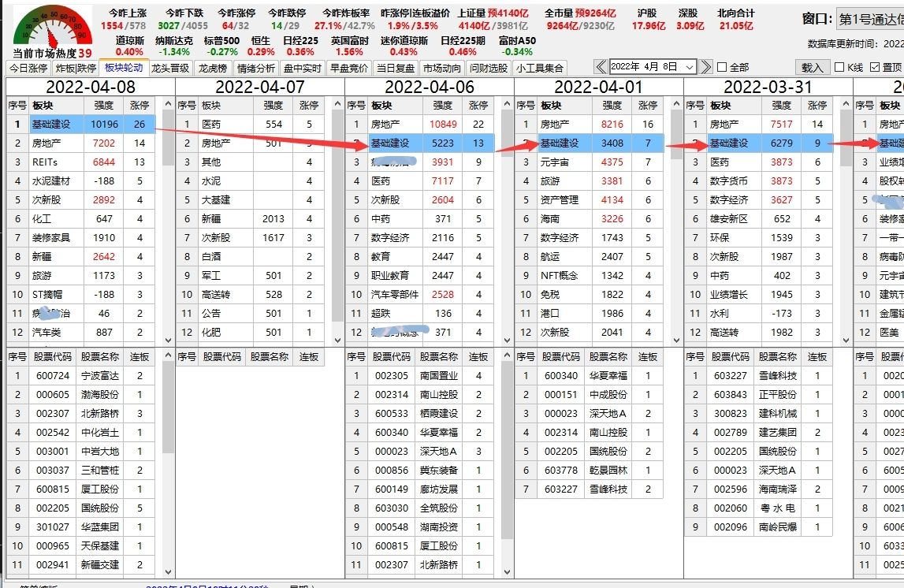Select 数字货币 sector in 2022-03-31 panel
The width and height of the screenshot is (904, 588).
coord(759,181)
